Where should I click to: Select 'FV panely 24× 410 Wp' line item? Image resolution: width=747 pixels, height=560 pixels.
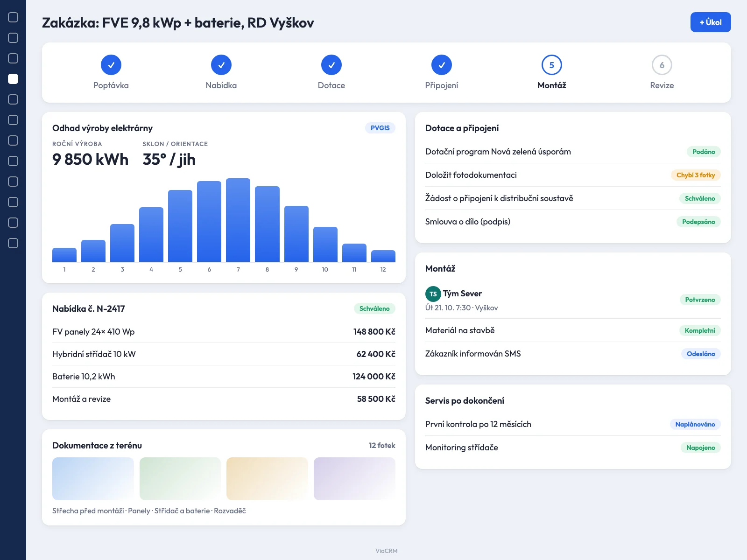pyautogui.click(x=224, y=332)
